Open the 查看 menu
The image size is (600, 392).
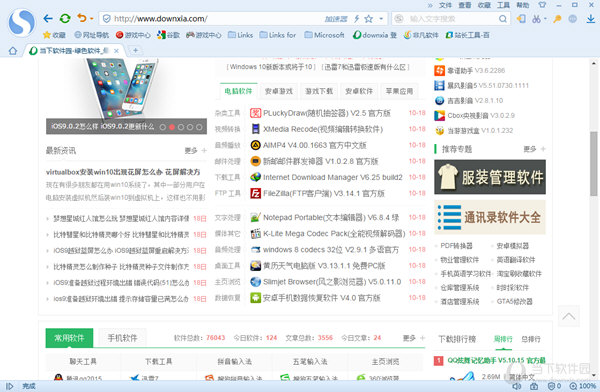465,5
